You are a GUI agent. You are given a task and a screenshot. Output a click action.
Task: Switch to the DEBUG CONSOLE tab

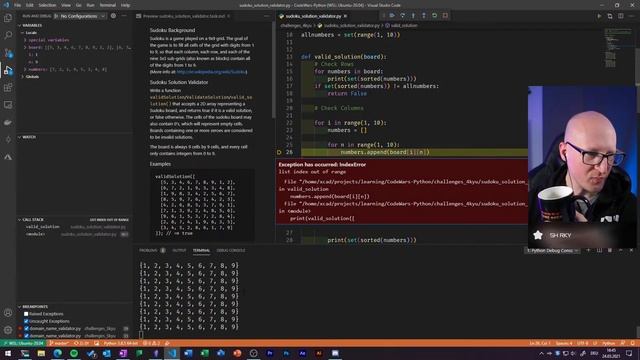231,250
